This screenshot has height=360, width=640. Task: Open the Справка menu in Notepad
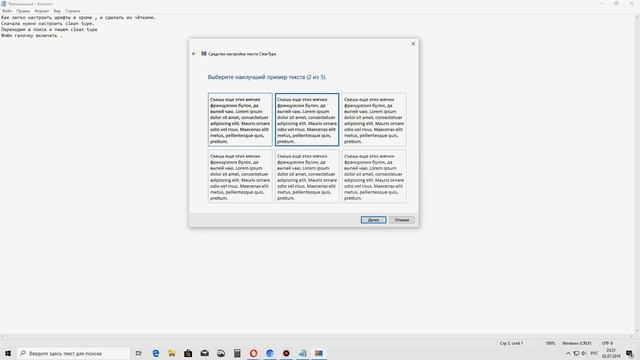tap(73, 11)
